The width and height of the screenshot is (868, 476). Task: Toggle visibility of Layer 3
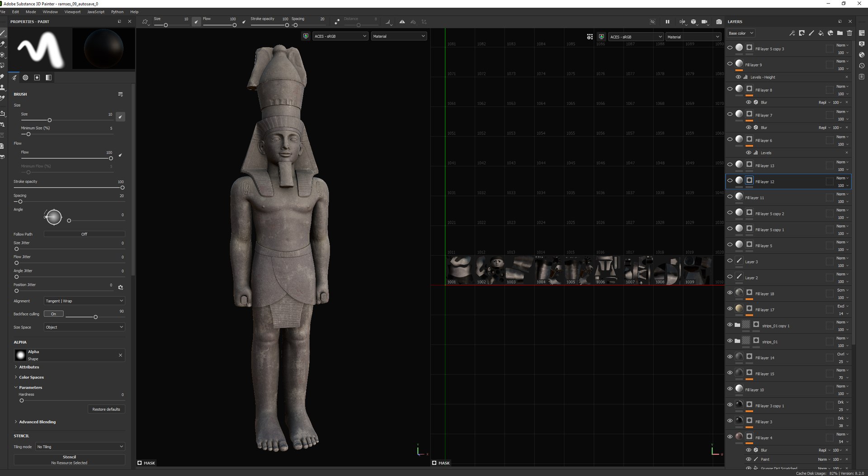(x=730, y=261)
